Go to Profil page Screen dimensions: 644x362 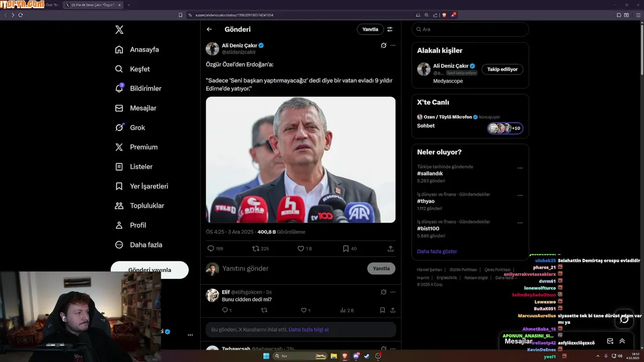(131, 225)
